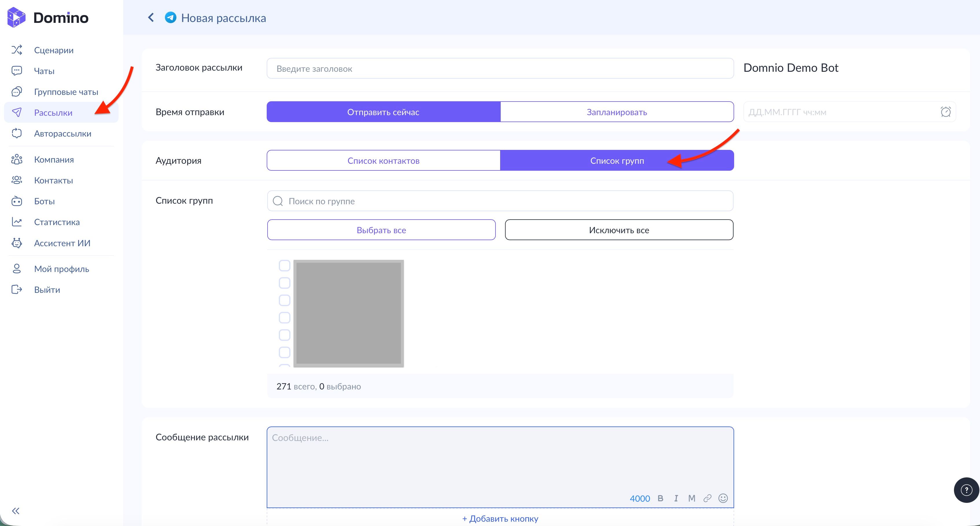Screen dimensions: 980x526
Task: Open Ассистент ИИ page
Action: pyautogui.click(x=62, y=243)
